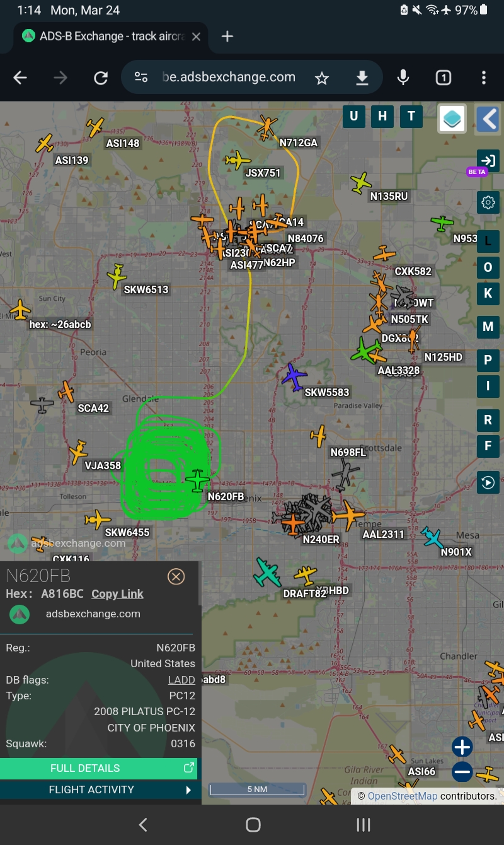Select the ADS-B Exchange browser tab
This screenshot has width=504, height=845.
[x=111, y=37]
